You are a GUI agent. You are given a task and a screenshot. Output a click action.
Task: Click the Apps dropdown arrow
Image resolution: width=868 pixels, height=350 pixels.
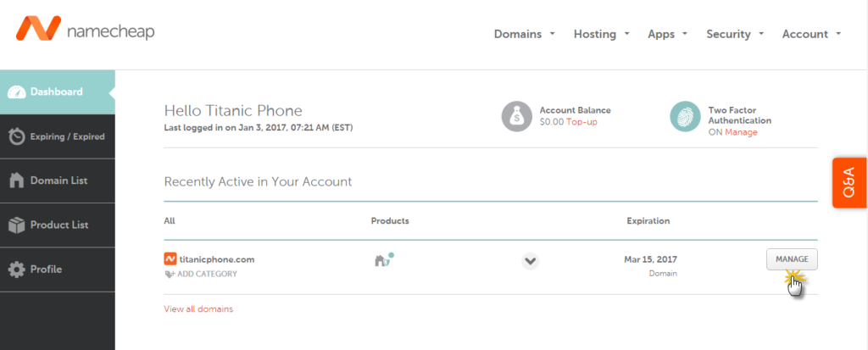click(x=685, y=34)
